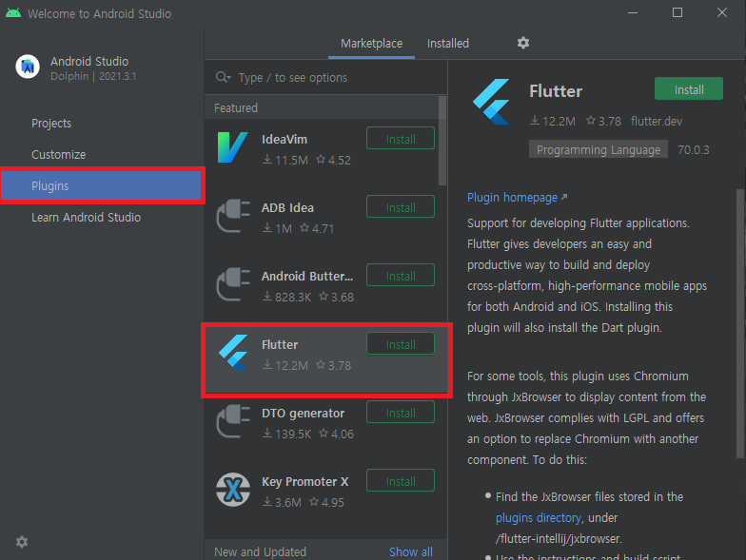Viewport: 746px width, 560px height.
Task: Select Plugins in the sidebar
Action: click(103, 186)
